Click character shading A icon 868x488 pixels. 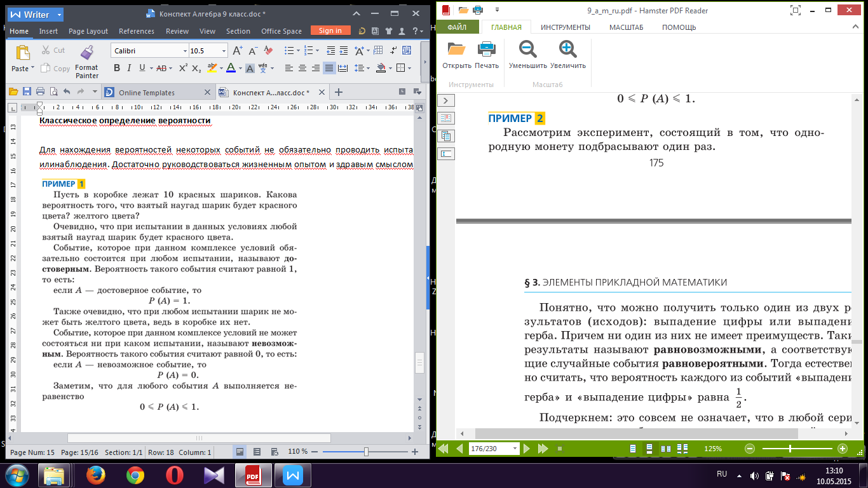click(x=250, y=68)
